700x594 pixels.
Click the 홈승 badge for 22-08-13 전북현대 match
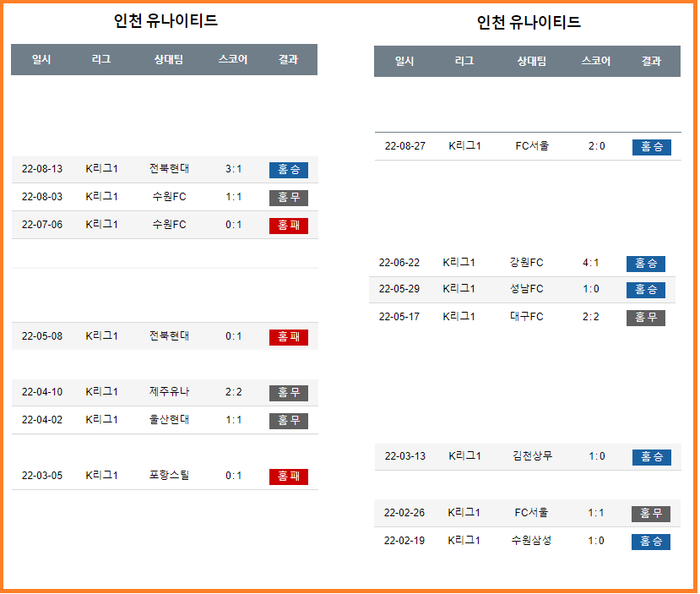coord(288,170)
